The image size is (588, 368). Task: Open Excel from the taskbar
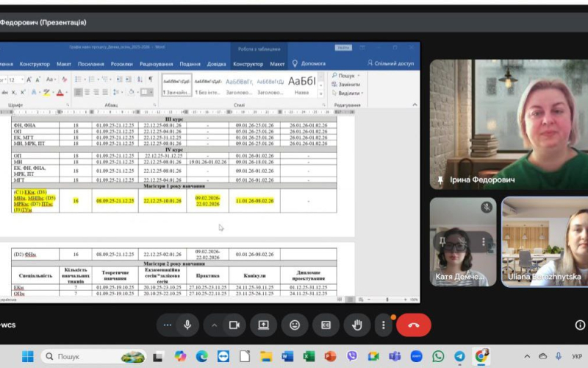(309, 356)
